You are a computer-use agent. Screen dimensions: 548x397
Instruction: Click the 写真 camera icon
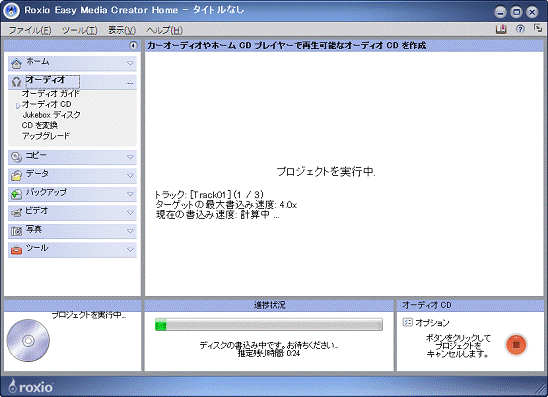coord(16,231)
